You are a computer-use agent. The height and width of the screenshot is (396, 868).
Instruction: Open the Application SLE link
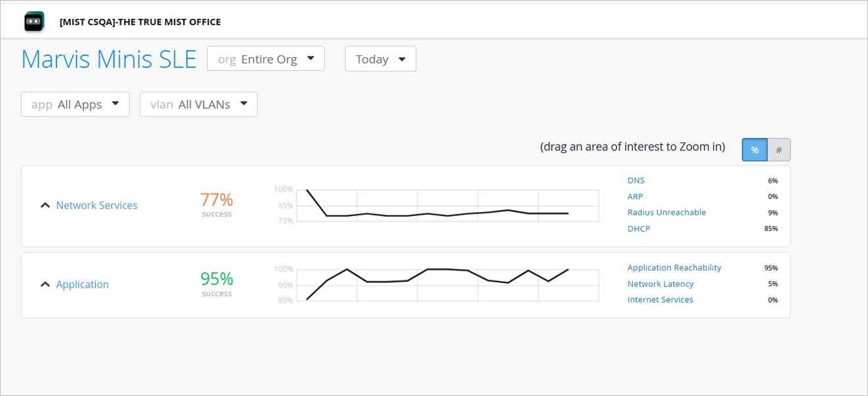82,284
